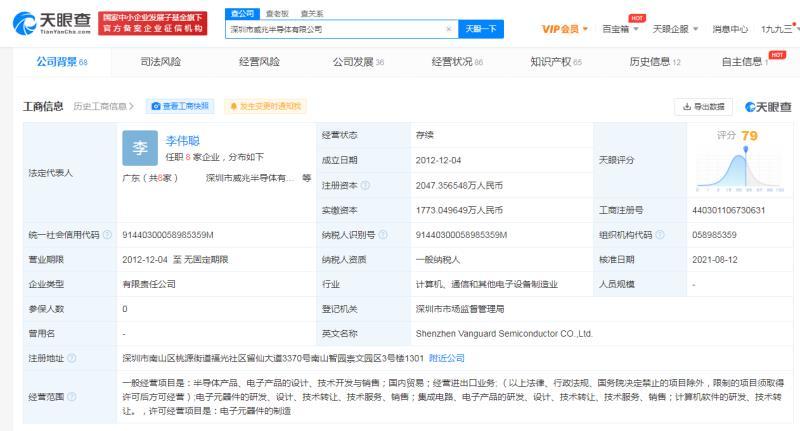This screenshot has height=431, width=800.
Task: Click the help icon beside 统一社会信用代码
Action: point(107,235)
